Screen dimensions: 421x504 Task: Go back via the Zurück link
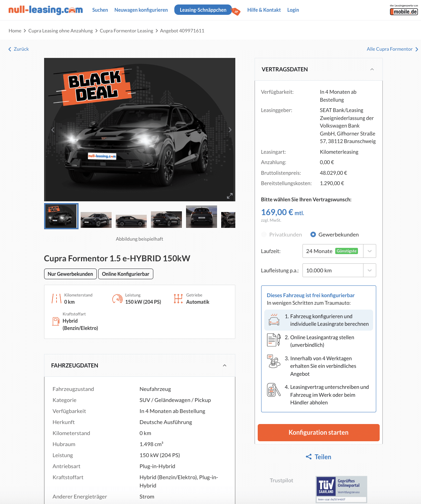[x=19, y=49]
